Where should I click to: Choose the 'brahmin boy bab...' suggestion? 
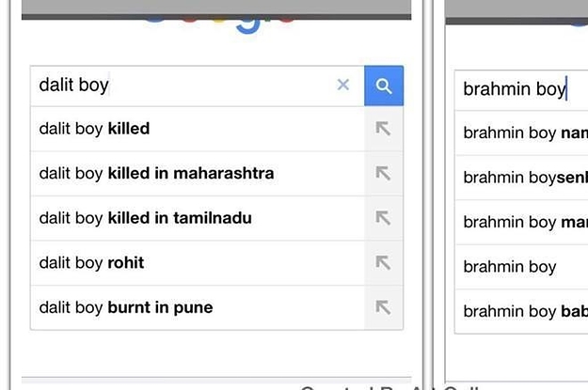(x=521, y=311)
